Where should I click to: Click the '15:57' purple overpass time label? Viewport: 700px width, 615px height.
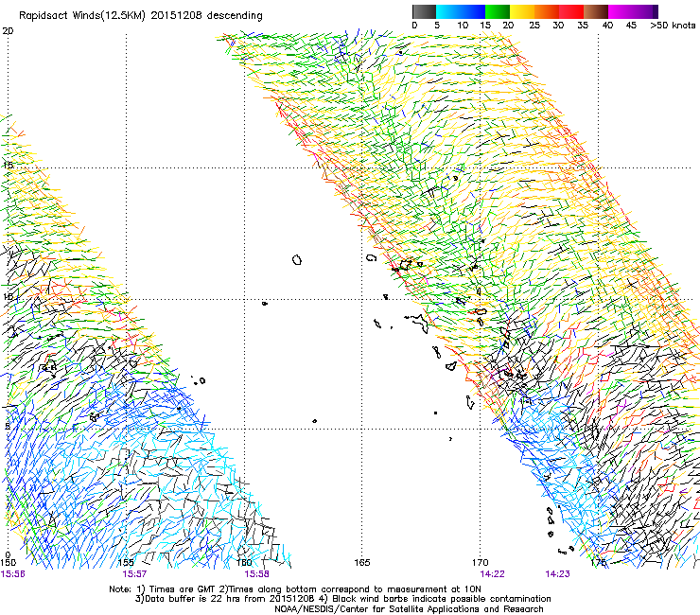tap(135, 574)
